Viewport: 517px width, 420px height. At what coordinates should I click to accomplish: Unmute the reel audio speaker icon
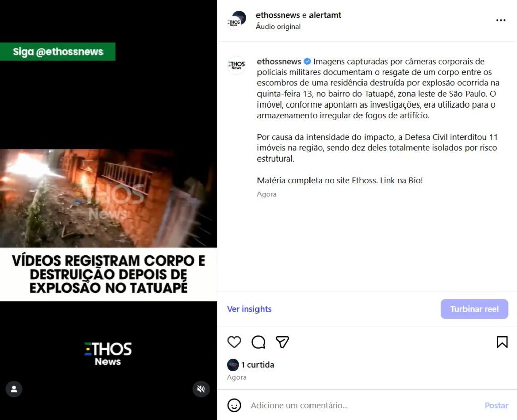pos(201,389)
